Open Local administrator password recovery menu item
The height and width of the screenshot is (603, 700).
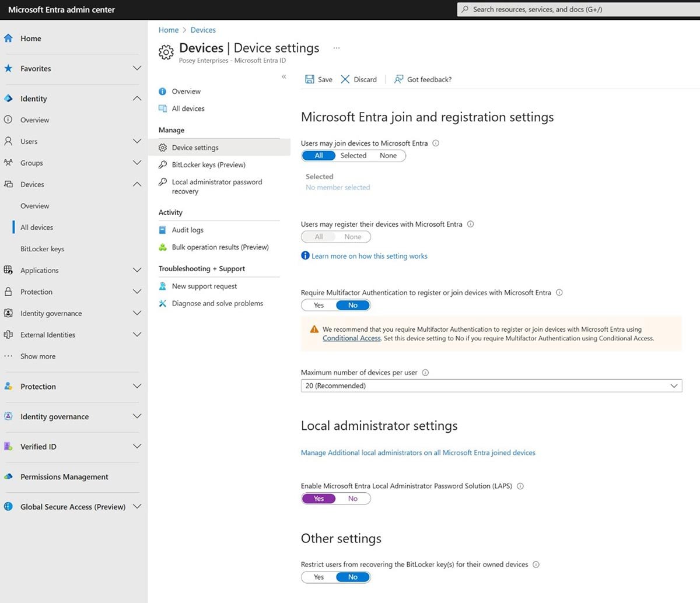click(x=216, y=187)
